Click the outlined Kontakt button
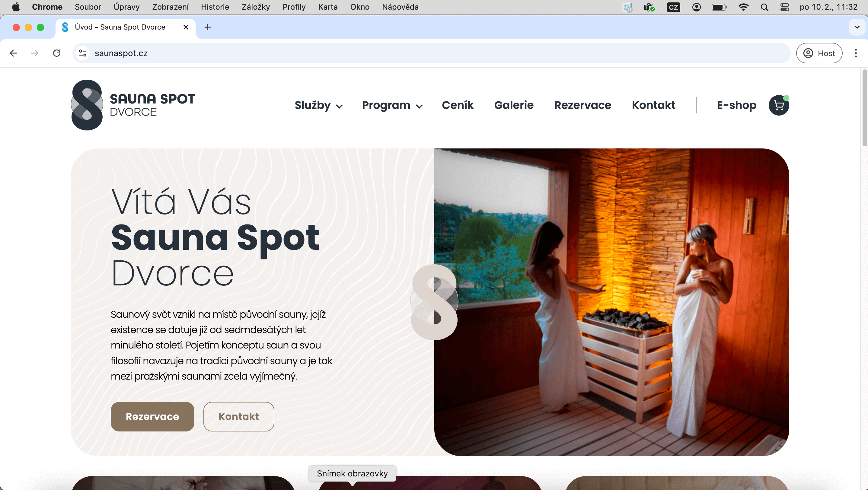868x490 pixels. 238,416
